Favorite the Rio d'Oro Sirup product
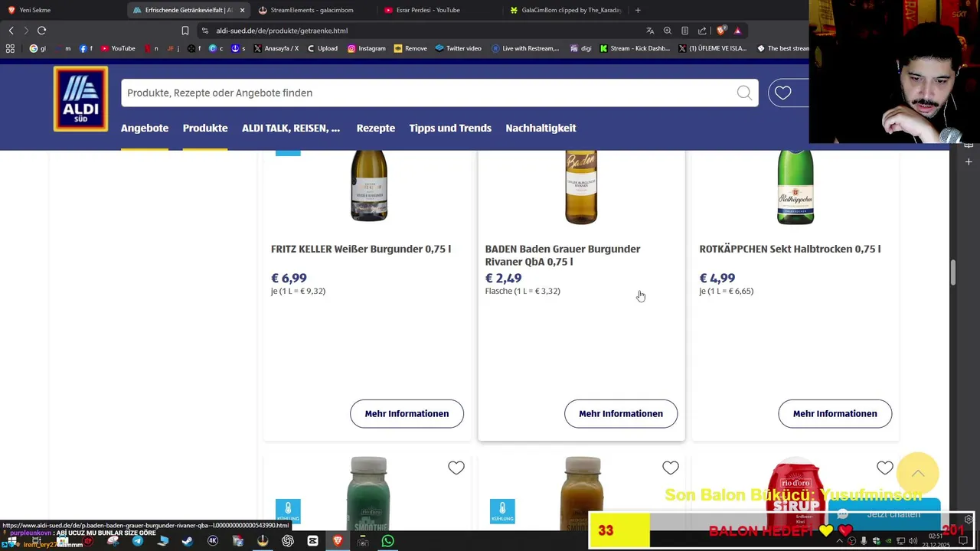 885,468
